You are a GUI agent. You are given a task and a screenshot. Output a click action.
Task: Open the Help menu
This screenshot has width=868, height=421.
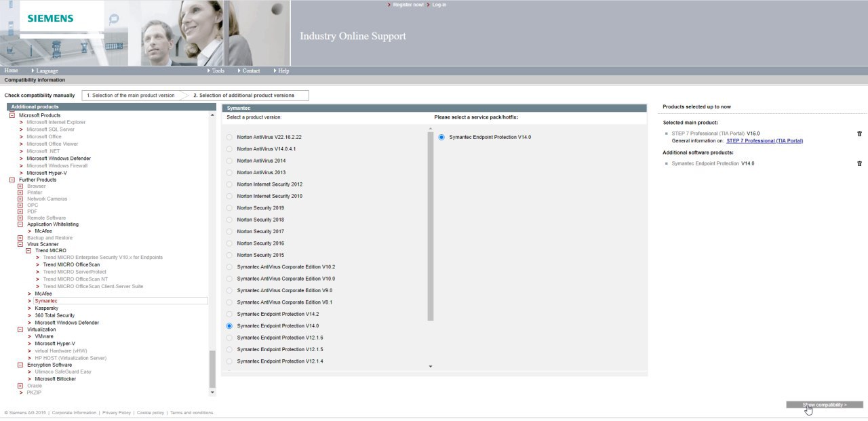pos(283,71)
